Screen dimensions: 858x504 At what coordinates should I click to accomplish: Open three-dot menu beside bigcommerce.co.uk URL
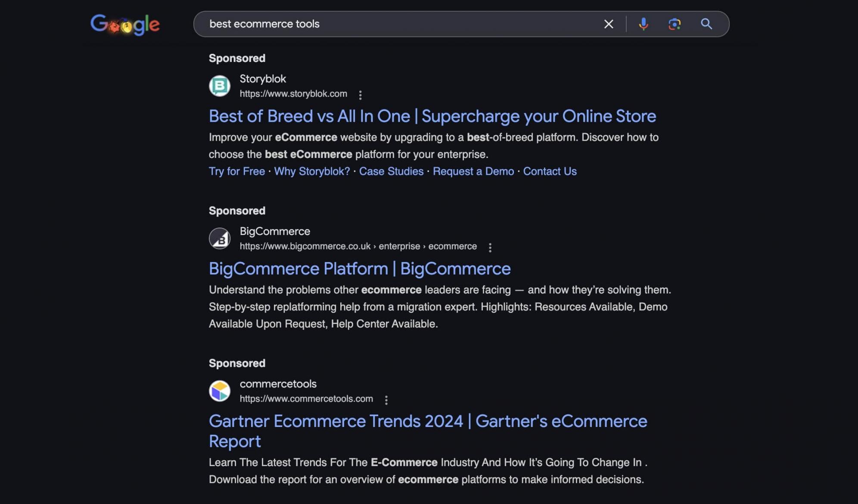pyautogui.click(x=490, y=247)
